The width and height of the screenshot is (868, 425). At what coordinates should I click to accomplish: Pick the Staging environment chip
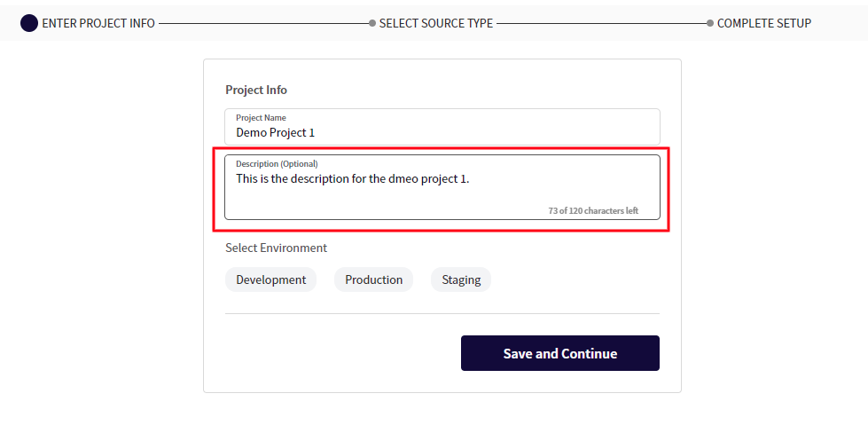(x=461, y=279)
